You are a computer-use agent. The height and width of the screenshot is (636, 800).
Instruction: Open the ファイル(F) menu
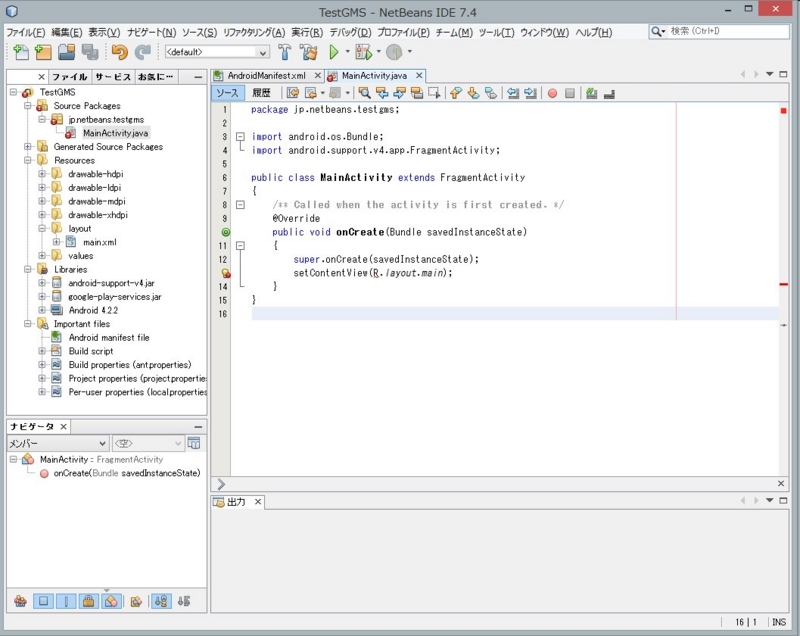click(x=26, y=32)
